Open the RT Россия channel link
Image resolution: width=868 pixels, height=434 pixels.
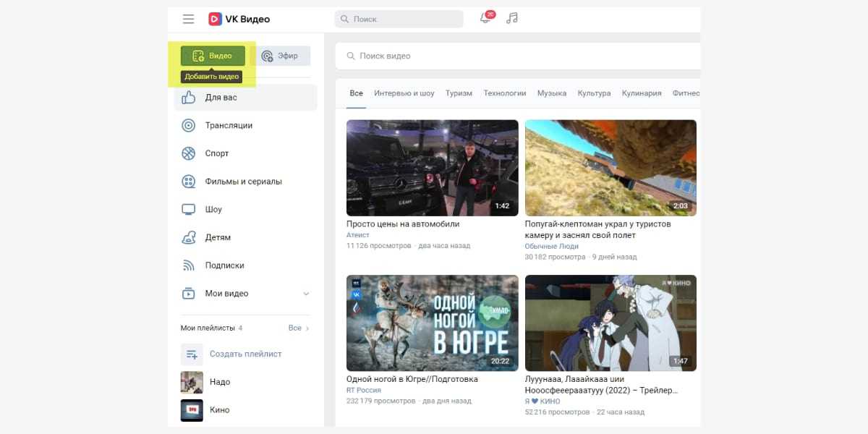tap(365, 391)
